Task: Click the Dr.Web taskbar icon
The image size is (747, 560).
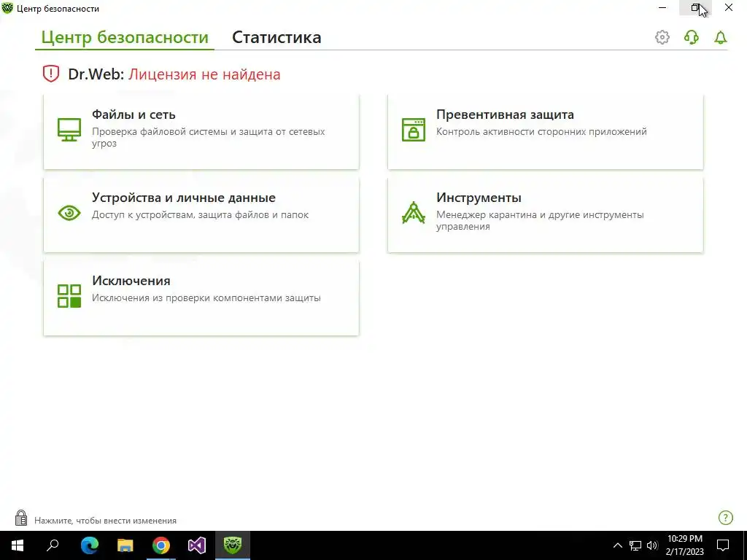Action: click(x=233, y=545)
